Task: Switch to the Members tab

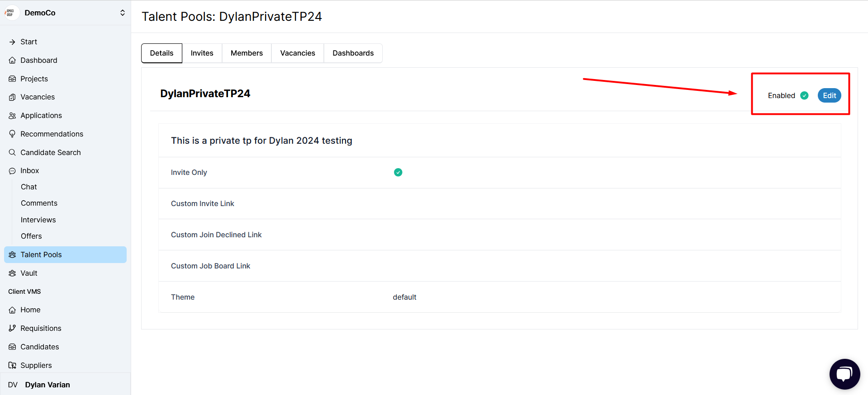Action: [247, 53]
